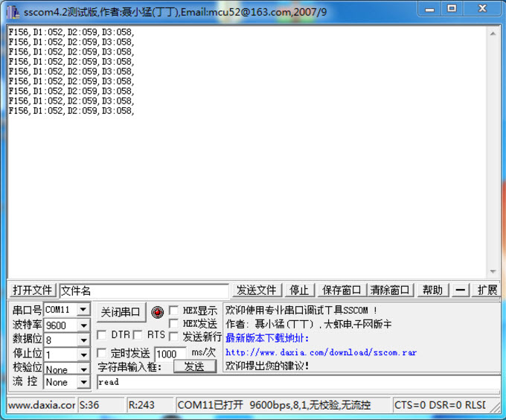Click the first received F156 data line

[x=71, y=32]
